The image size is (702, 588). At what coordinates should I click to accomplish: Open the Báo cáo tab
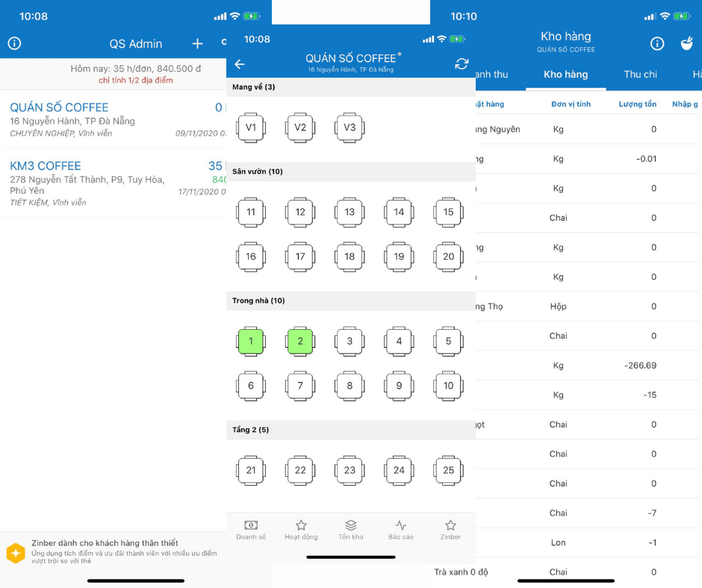coord(401,530)
